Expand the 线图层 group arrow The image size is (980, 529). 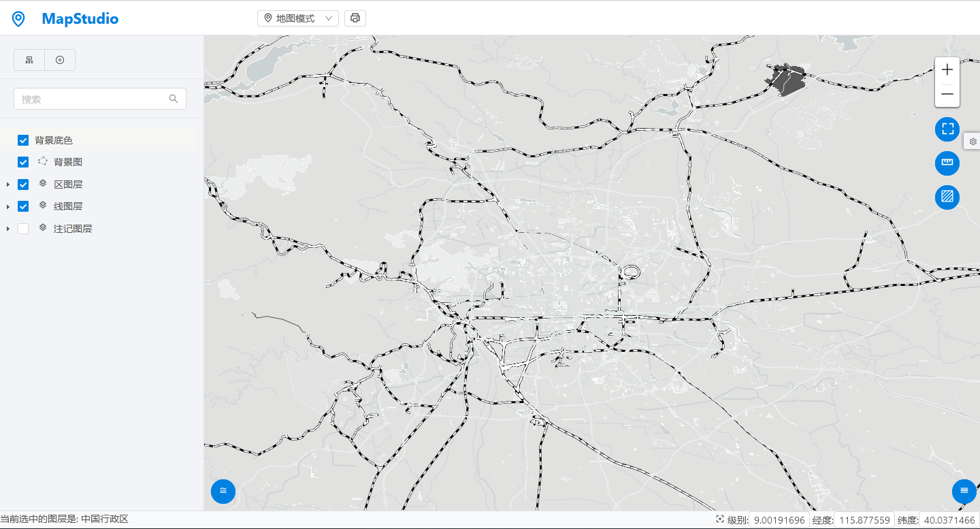click(x=8, y=206)
